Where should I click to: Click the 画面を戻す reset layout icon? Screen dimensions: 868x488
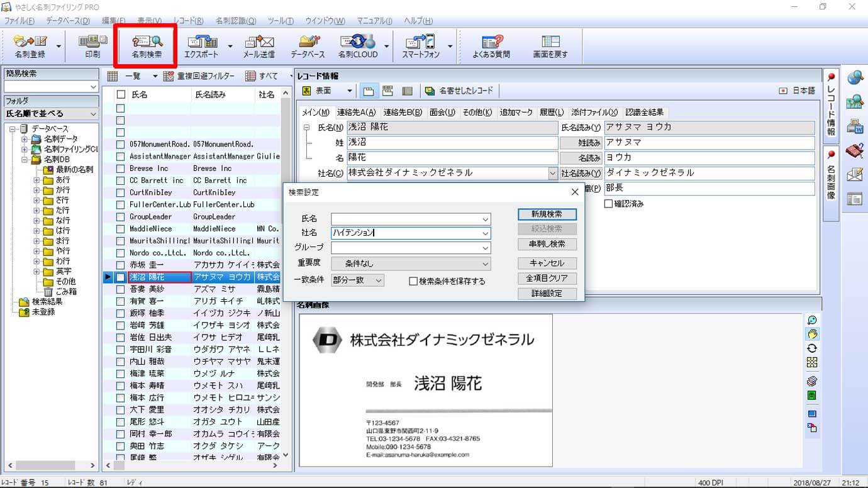(x=550, y=47)
